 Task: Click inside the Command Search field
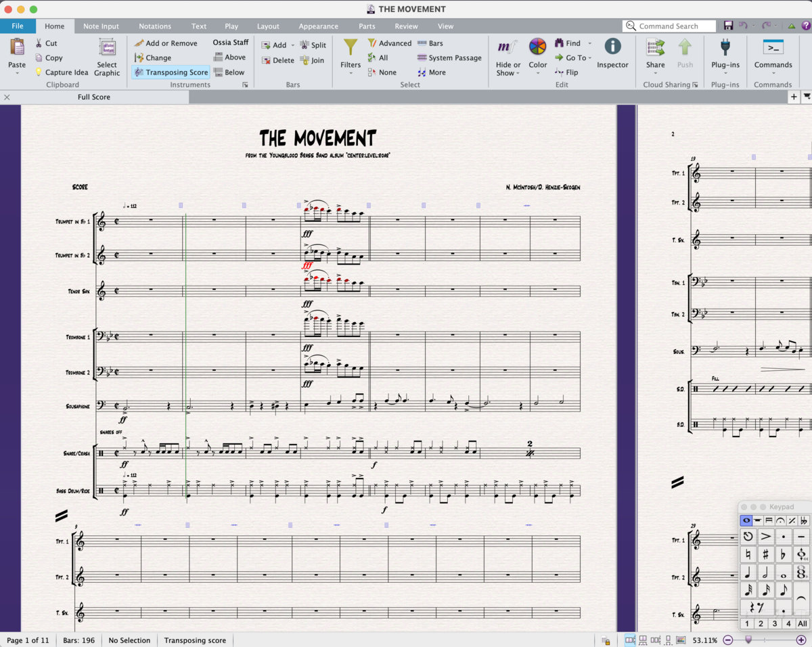coord(673,26)
